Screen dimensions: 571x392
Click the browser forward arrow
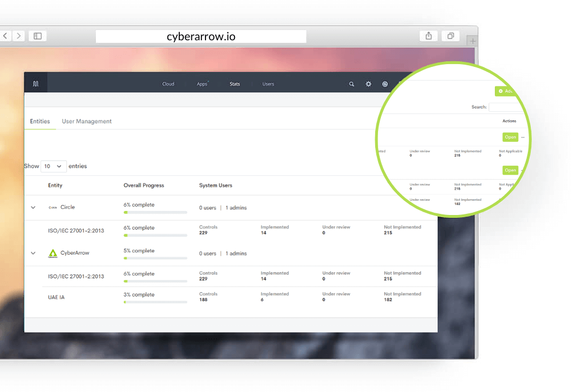(x=19, y=36)
